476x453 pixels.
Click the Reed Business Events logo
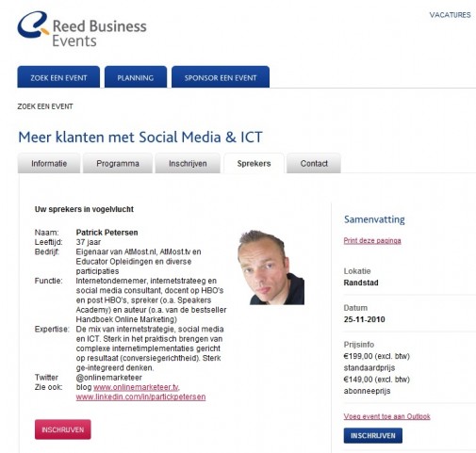click(x=82, y=29)
